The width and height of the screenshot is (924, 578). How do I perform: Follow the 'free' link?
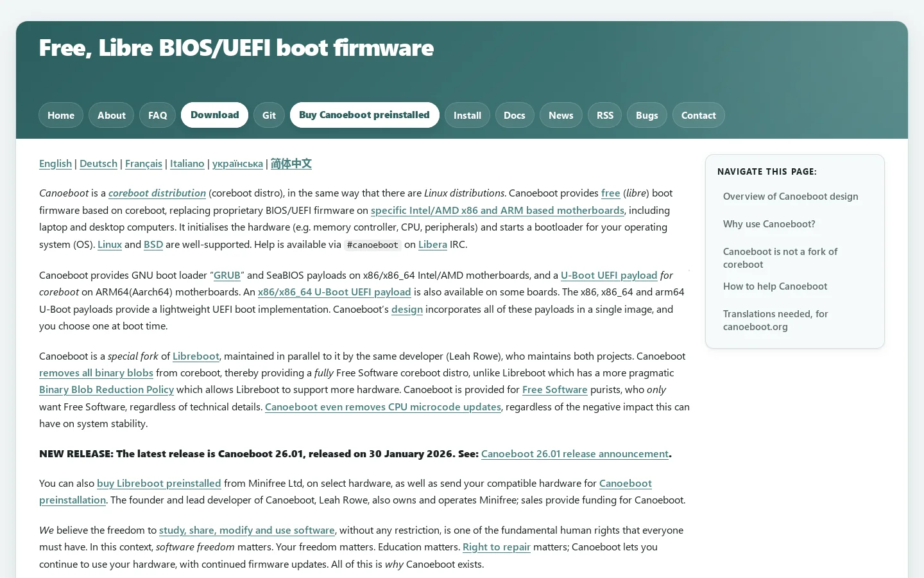(x=611, y=193)
